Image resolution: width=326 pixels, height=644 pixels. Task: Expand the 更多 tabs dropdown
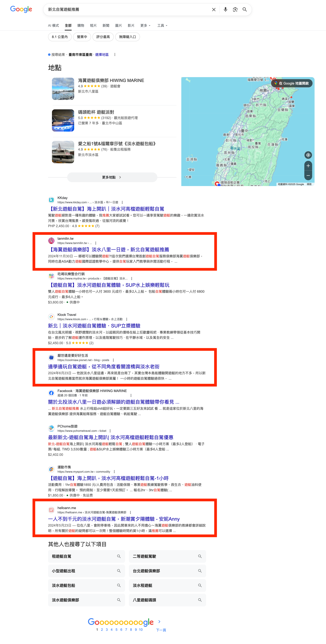[x=145, y=25]
